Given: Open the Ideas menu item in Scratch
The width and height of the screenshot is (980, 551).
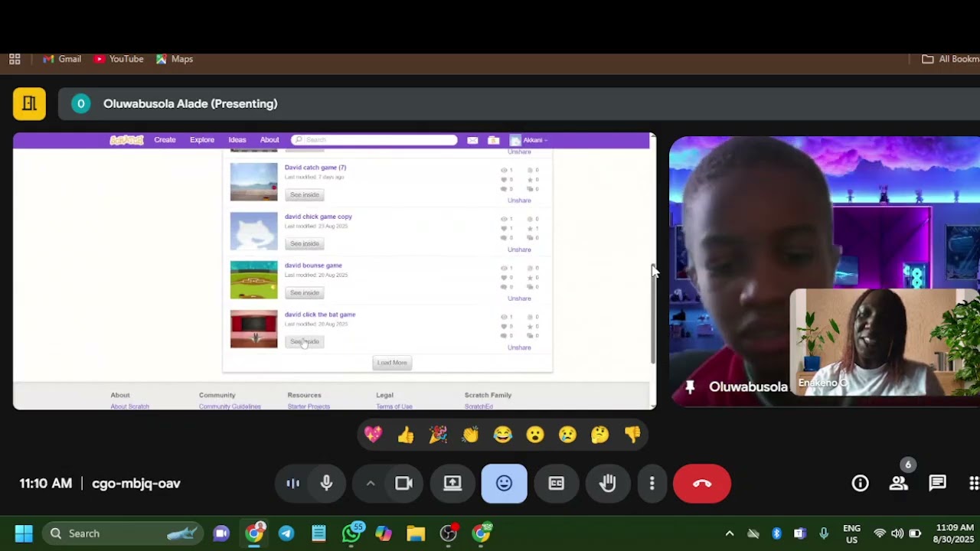Looking at the screenshot, I should coord(237,140).
